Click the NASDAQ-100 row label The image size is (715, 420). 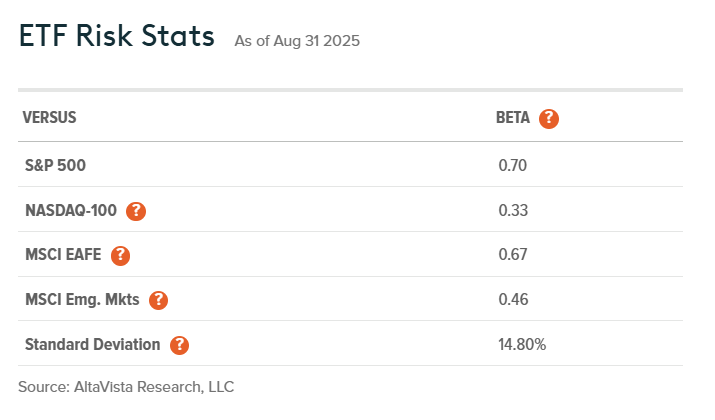coord(71,211)
